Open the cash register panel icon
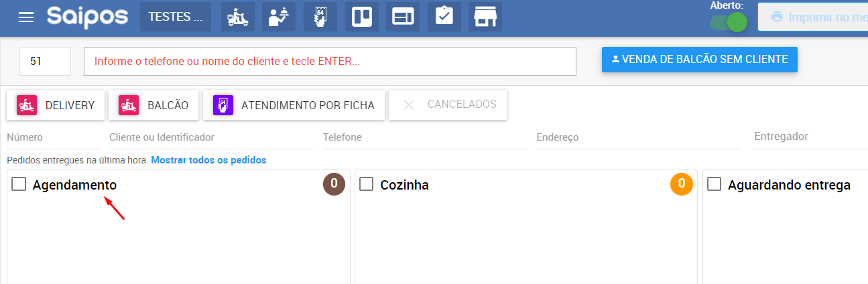 click(x=403, y=17)
